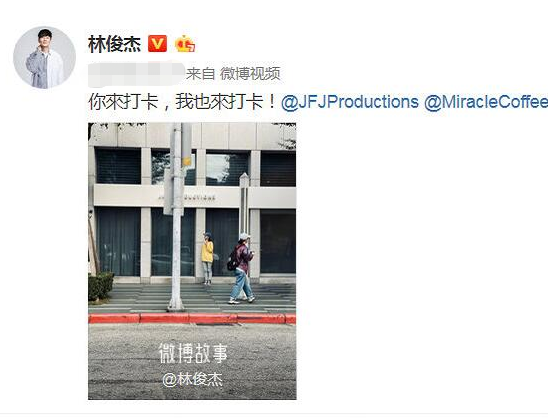
Task: Open the @MiracleCoffee mention
Action: point(486,102)
